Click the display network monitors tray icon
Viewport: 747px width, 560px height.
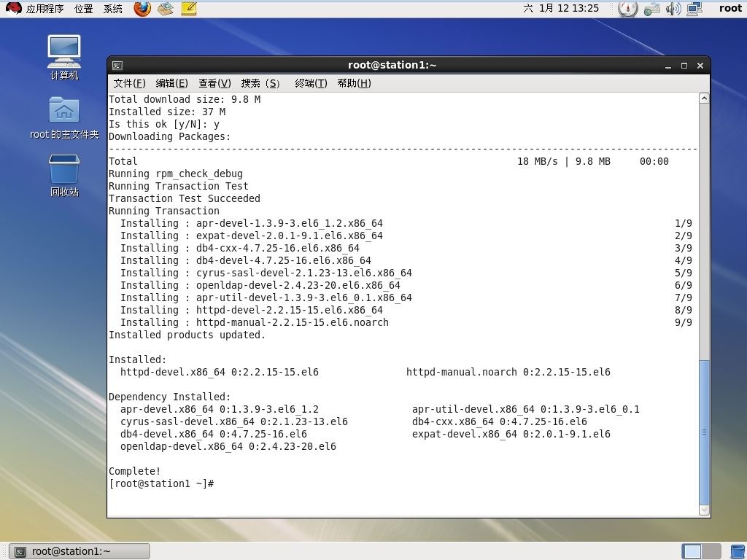coord(694,9)
